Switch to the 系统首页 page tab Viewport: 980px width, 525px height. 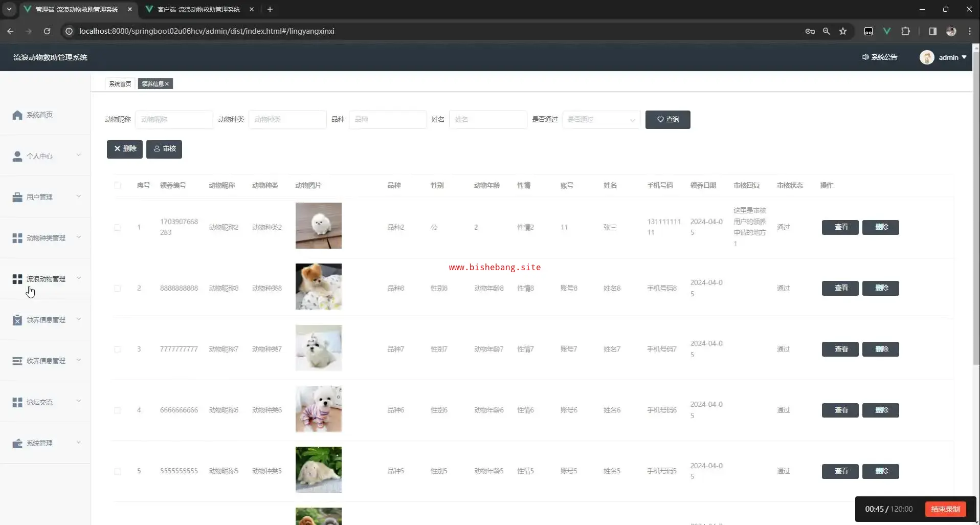(120, 84)
